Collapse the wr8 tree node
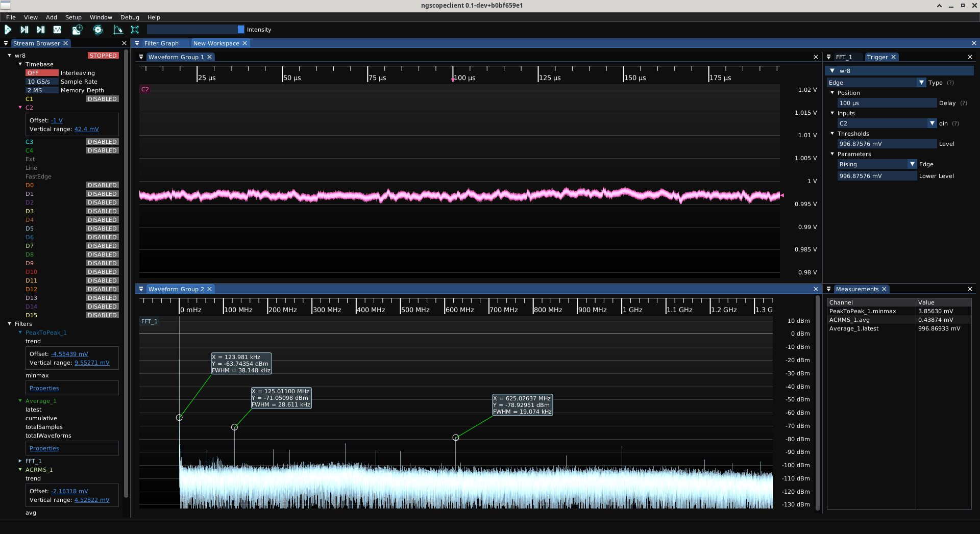The image size is (980, 534). [x=9, y=56]
